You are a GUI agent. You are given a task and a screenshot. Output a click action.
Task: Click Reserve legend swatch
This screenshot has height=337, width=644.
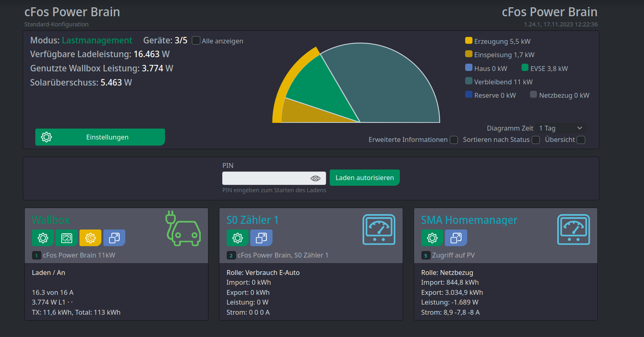(469, 94)
